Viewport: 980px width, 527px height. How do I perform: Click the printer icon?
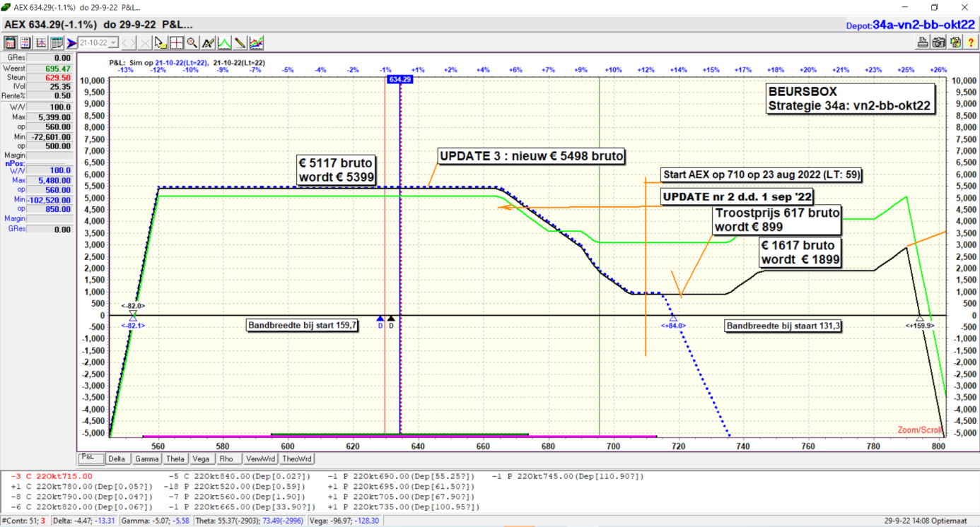pyautogui.click(x=923, y=43)
